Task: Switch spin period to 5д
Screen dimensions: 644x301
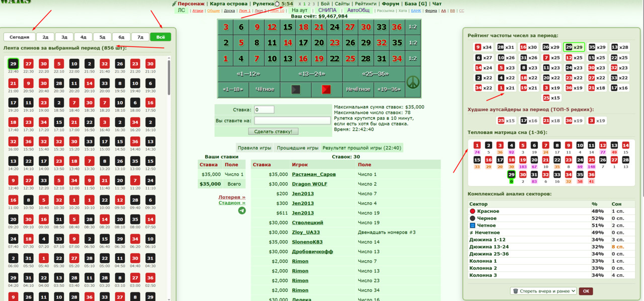Action: pos(102,37)
